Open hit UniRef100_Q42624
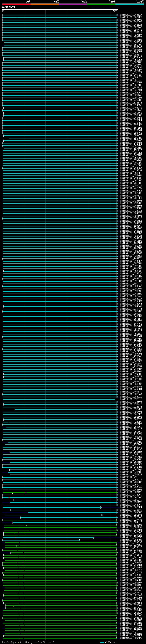146x644 pixels. point(131,25)
